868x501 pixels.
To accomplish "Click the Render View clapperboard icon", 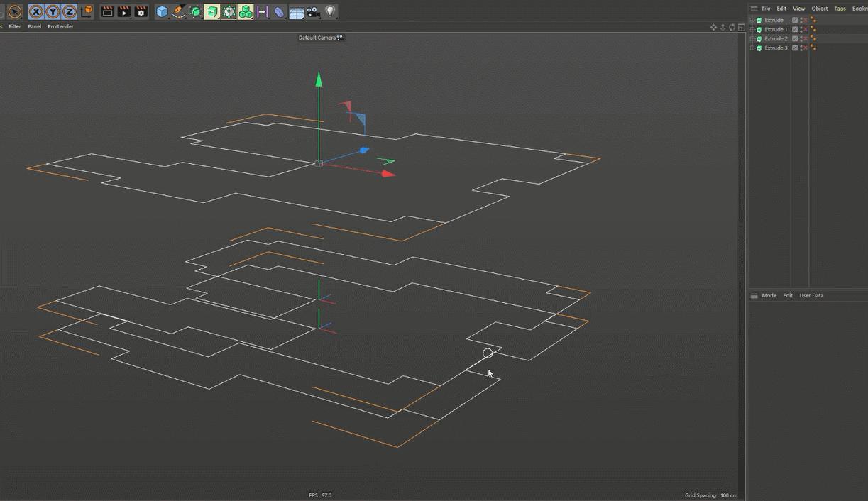I will click(x=107, y=11).
